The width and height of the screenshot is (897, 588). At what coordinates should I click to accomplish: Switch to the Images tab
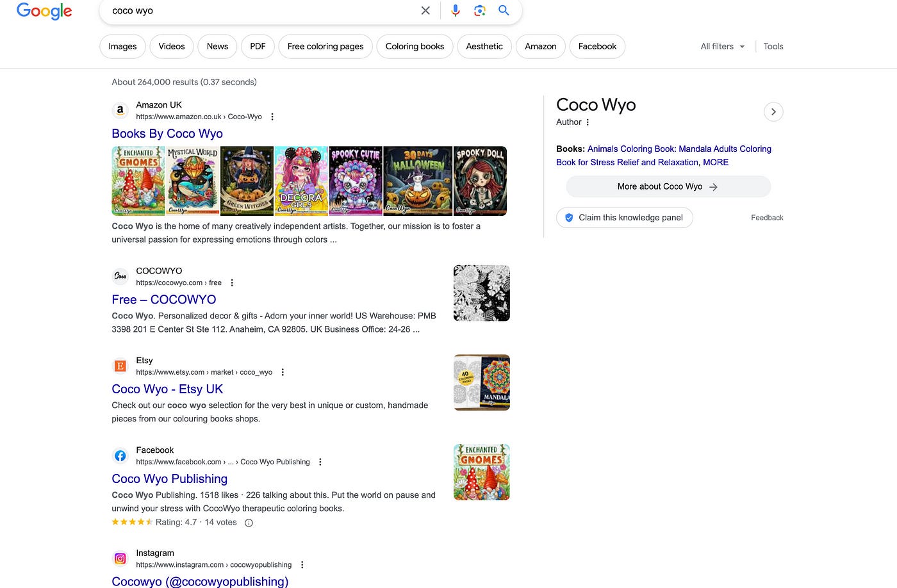point(122,46)
